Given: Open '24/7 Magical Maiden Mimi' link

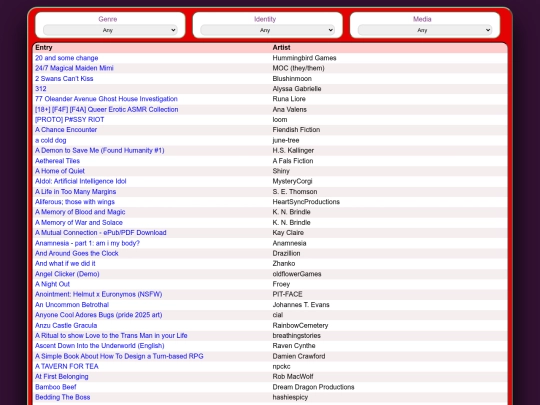Looking at the screenshot, I should [x=74, y=68].
